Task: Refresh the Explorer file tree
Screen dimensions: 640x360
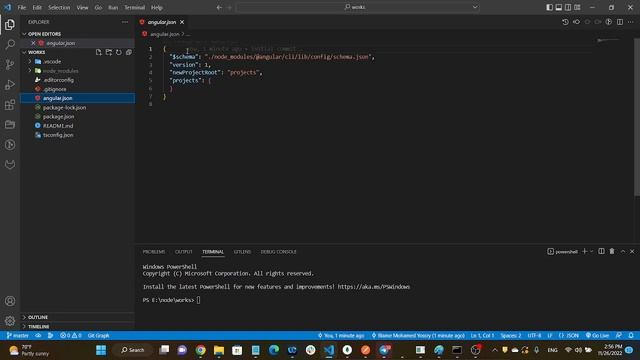Action: click(x=119, y=52)
